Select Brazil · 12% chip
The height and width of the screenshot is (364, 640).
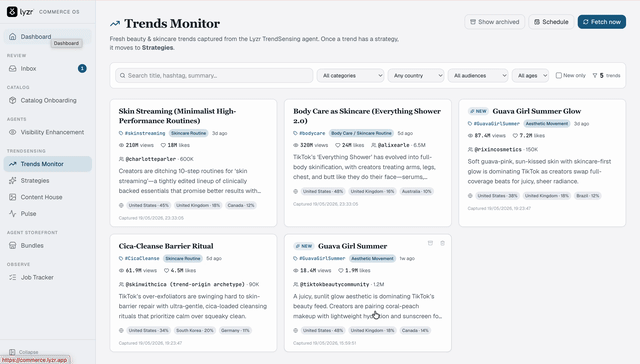click(x=588, y=196)
